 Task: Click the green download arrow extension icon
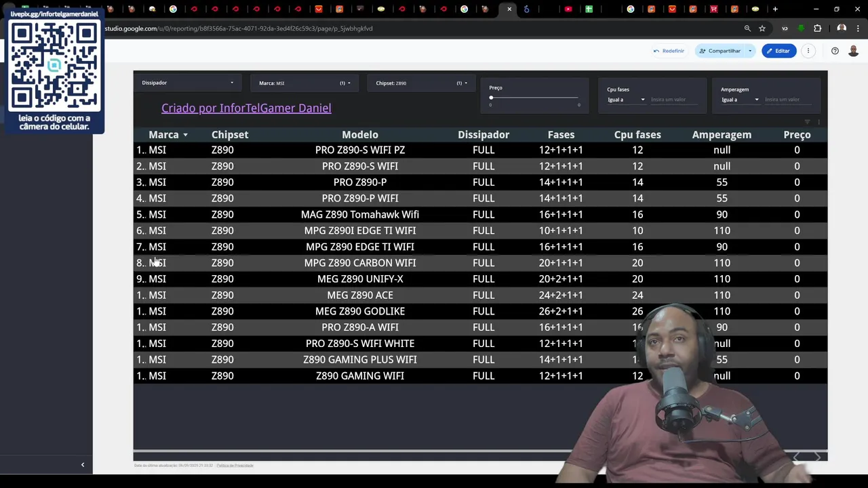coord(802,28)
